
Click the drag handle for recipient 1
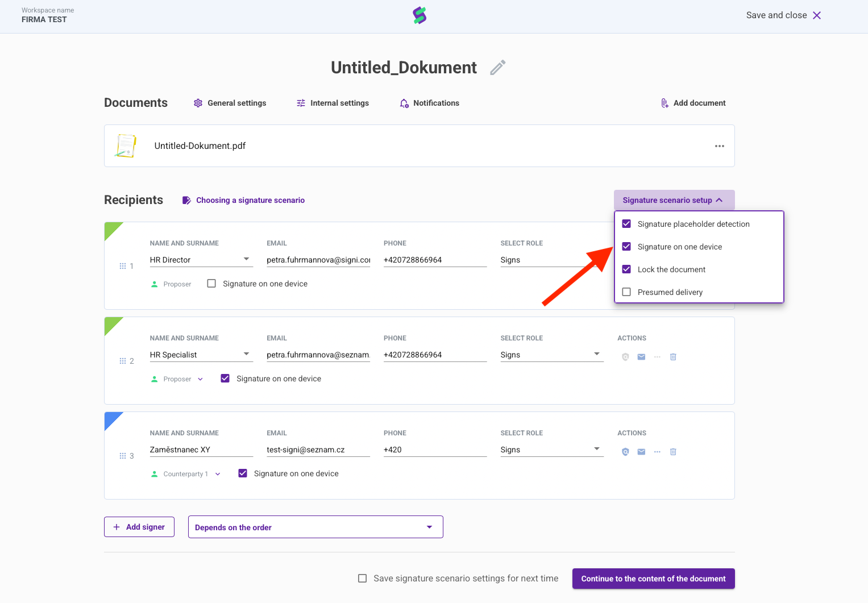coord(123,266)
